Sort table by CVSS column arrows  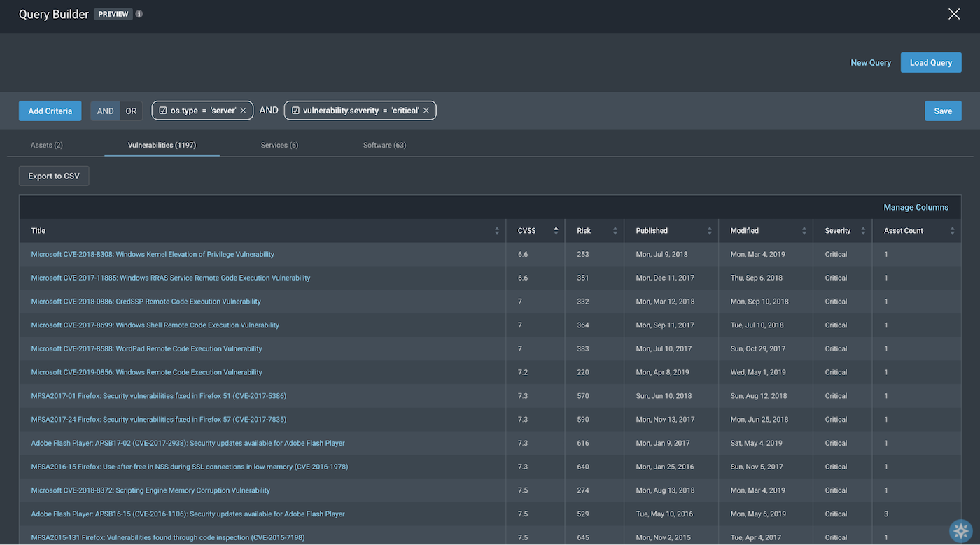coord(556,231)
